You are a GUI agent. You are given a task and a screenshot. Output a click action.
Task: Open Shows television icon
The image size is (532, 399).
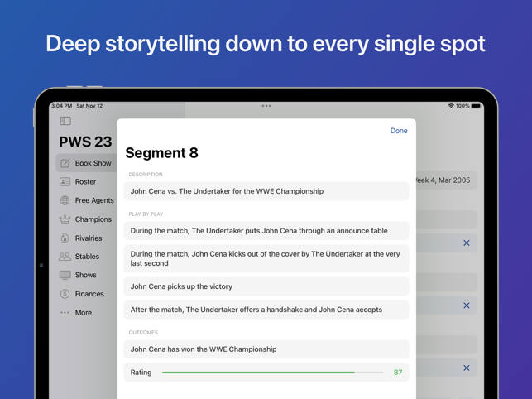point(65,275)
